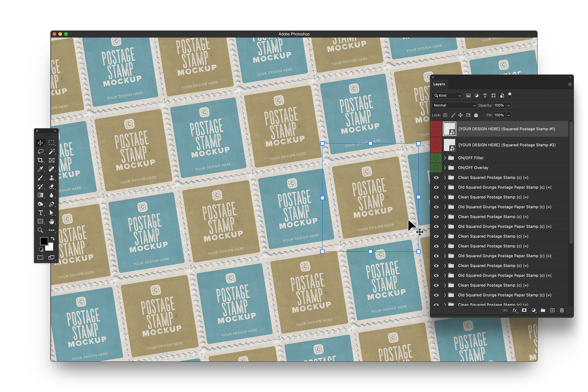This screenshot has height=392, width=588.
Task: Open the Edit Toolbar three-dots menu
Action: [52, 230]
